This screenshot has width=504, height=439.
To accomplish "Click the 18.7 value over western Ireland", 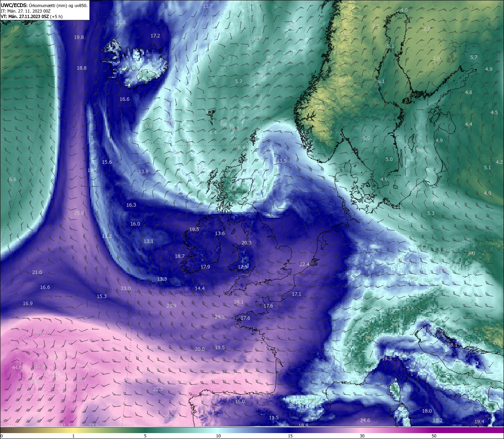I will click(x=180, y=256).
